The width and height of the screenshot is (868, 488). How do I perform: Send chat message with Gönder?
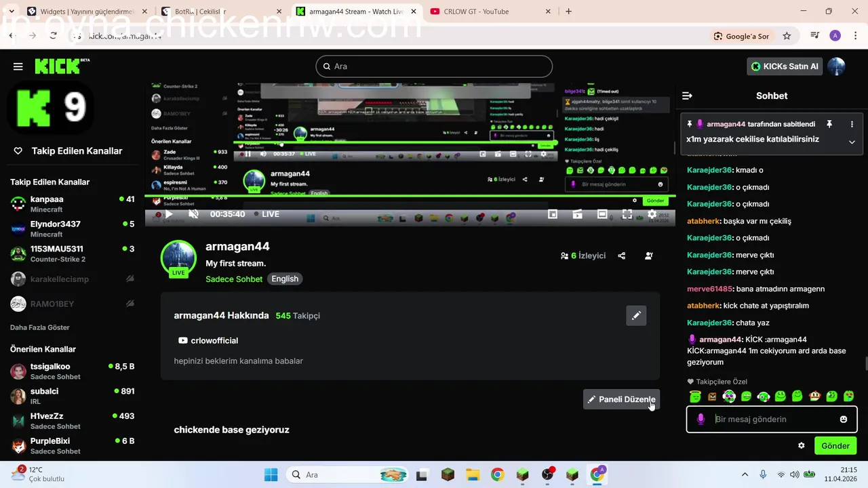pyautogui.click(x=835, y=445)
